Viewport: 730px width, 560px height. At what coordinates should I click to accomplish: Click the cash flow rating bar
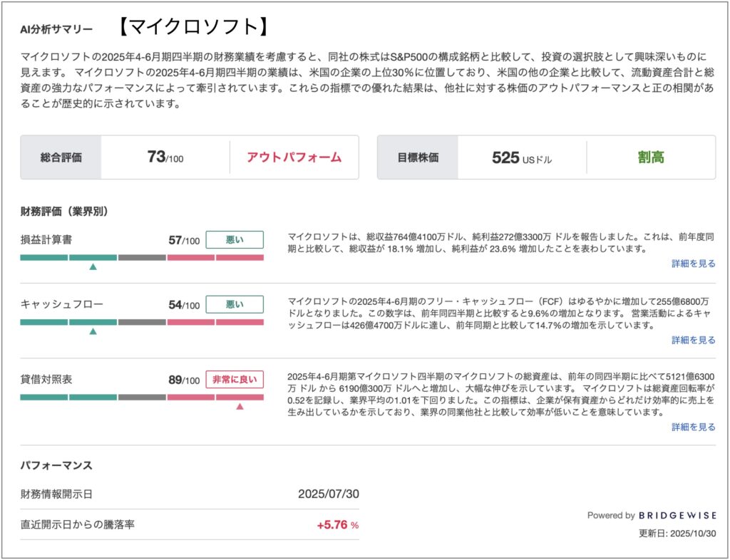pos(142,322)
